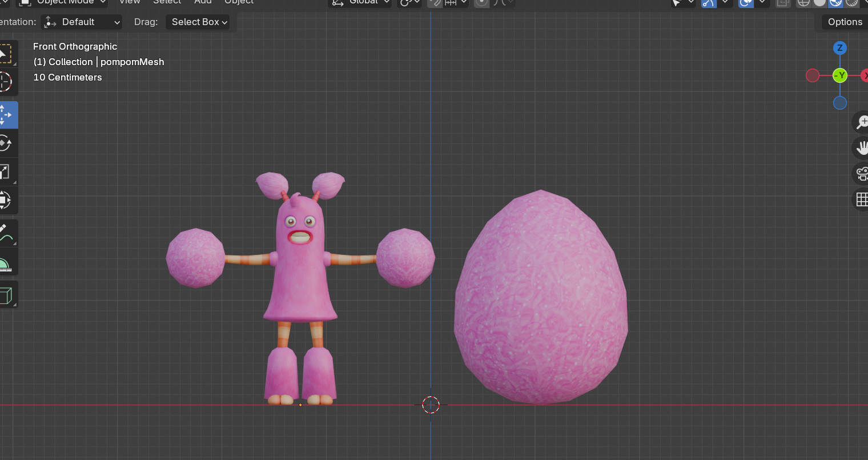This screenshot has width=868, height=460.
Task: Click negative X axis circle on gizmo
Action: click(x=813, y=75)
